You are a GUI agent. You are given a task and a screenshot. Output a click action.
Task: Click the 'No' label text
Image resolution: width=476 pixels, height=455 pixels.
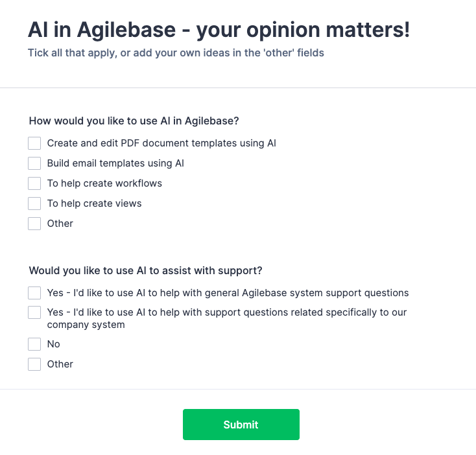click(x=54, y=344)
